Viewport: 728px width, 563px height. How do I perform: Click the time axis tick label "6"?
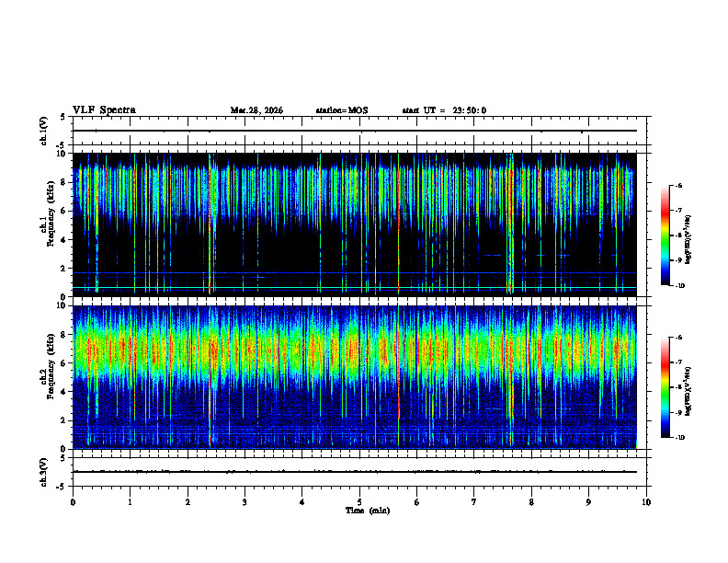point(416,502)
